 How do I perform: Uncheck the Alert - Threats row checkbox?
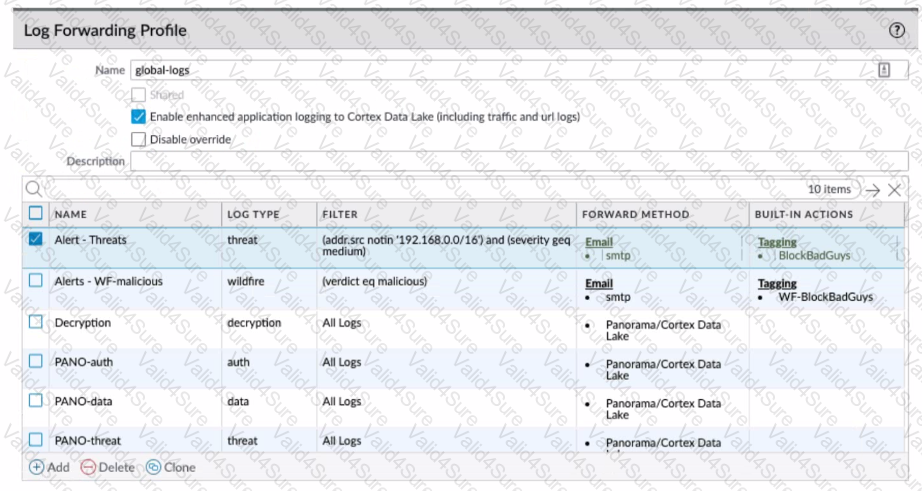[36, 239]
